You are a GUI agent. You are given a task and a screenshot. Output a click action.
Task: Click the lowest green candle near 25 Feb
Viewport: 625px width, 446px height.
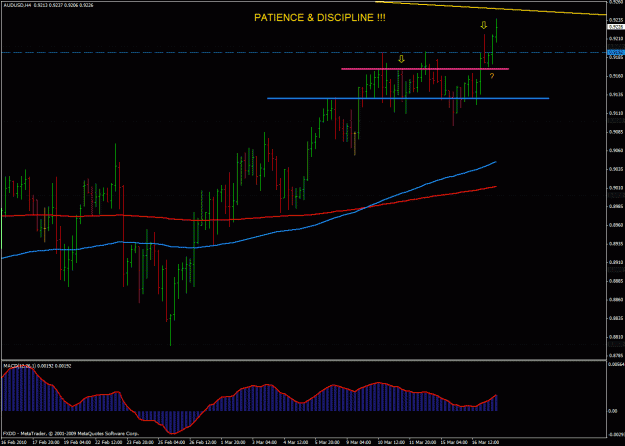tap(170, 330)
